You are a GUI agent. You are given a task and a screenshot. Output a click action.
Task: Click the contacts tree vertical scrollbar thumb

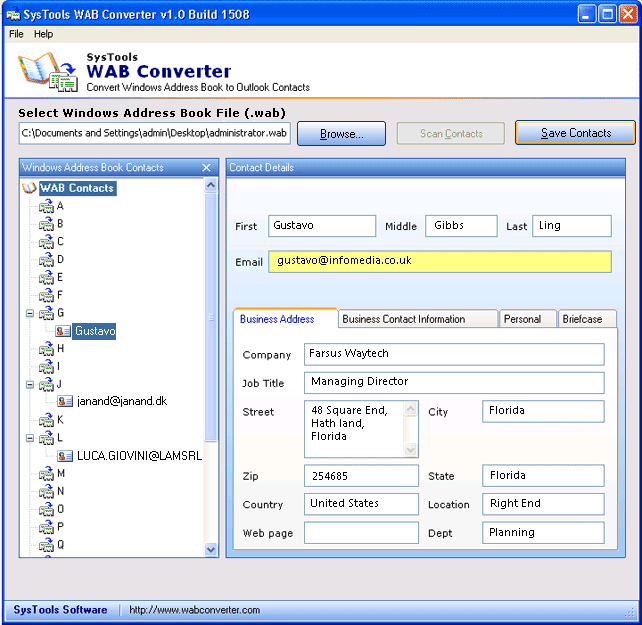(211, 317)
